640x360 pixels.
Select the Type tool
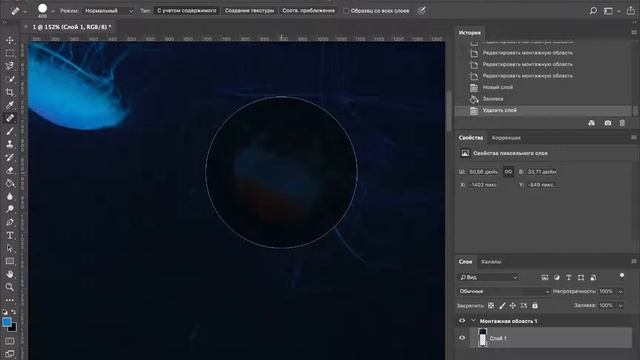coord(10,236)
